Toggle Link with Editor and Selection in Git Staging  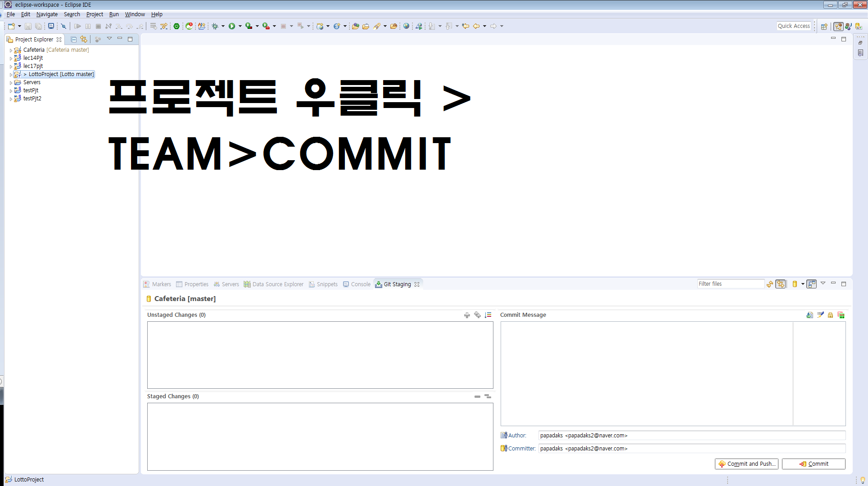(x=781, y=284)
